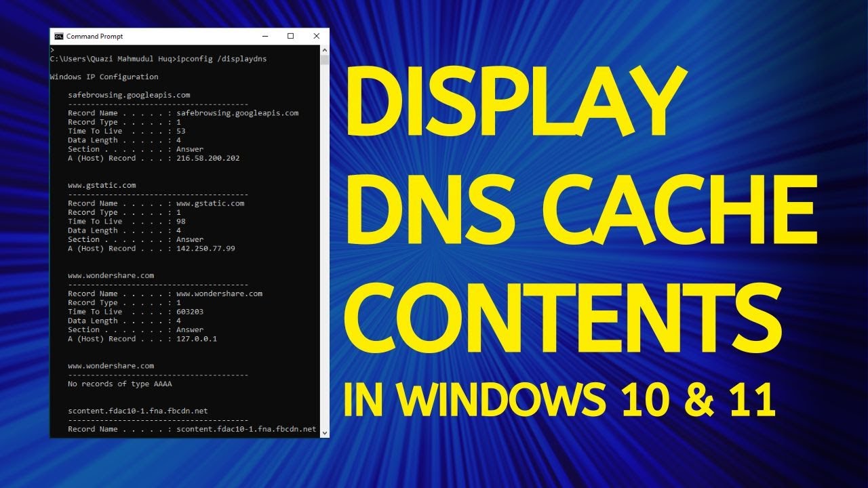
Task: Click the 'Windows IP Configuration' line
Action: 104,77
